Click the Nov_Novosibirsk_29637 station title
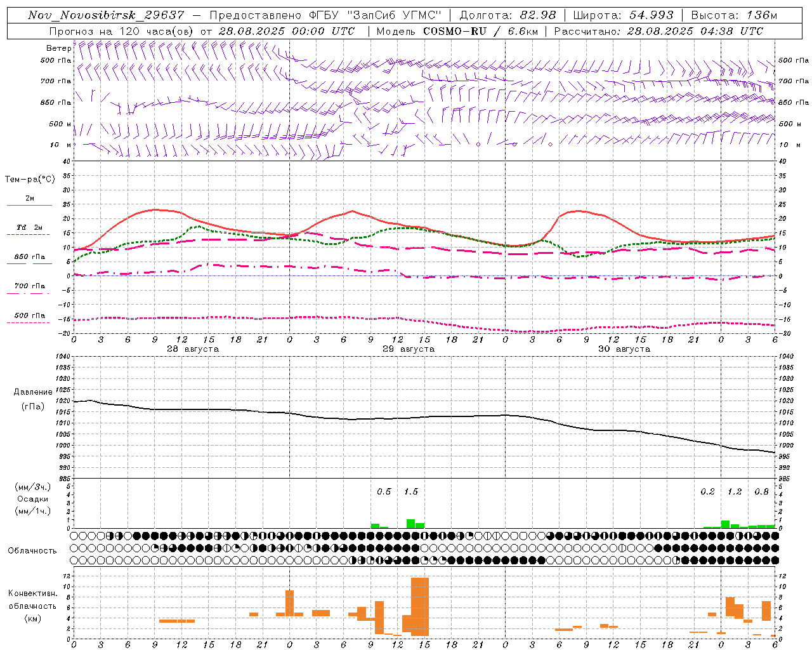This screenshot has height=650, width=812. pos(107,15)
